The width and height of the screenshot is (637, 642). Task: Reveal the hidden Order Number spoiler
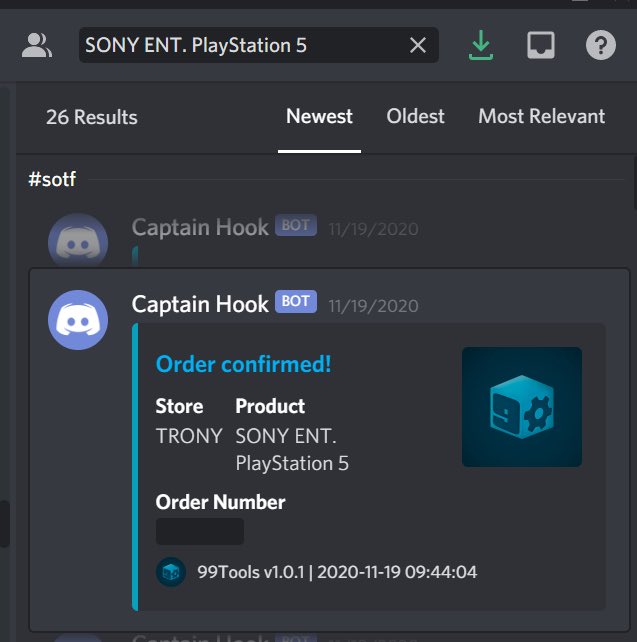[200, 531]
